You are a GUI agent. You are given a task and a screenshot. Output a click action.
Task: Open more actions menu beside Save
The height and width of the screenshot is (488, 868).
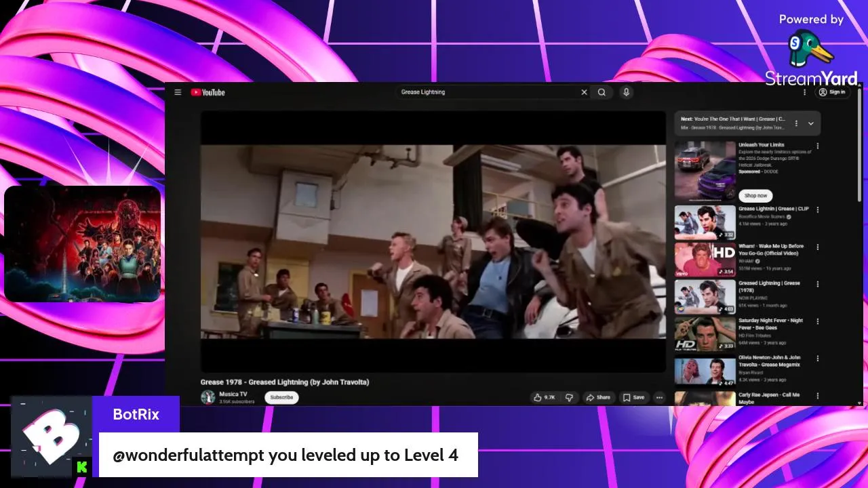[x=659, y=397]
